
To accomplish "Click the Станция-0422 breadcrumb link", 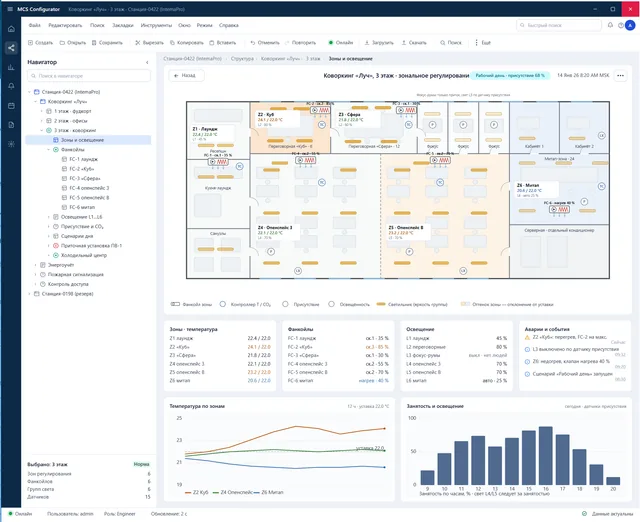I will click(192, 59).
